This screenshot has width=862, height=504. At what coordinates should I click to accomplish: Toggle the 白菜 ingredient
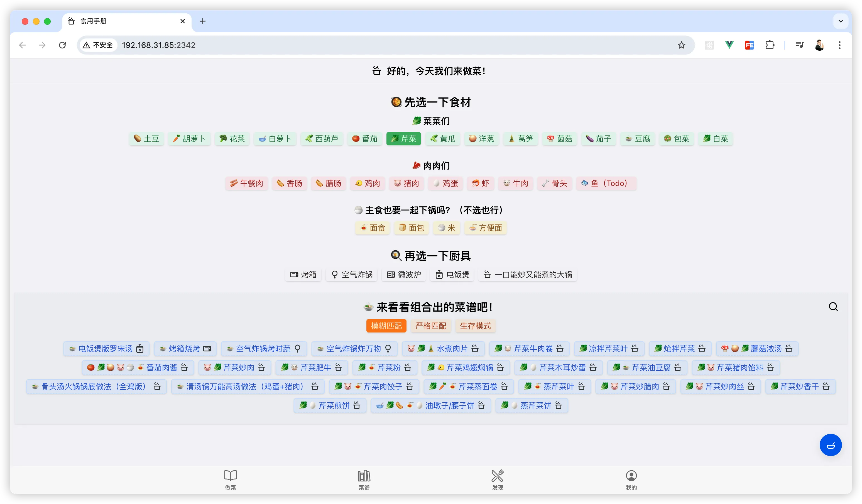pyautogui.click(x=716, y=139)
